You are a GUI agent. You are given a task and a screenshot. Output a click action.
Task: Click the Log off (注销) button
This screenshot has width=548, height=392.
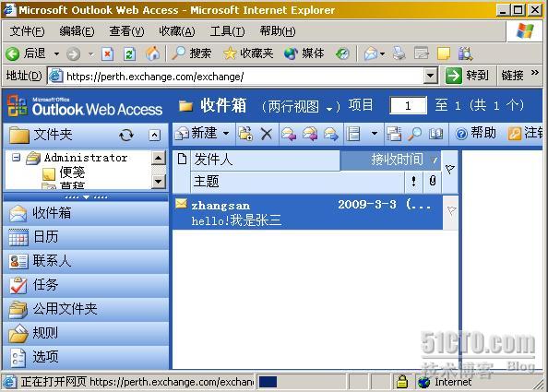525,133
